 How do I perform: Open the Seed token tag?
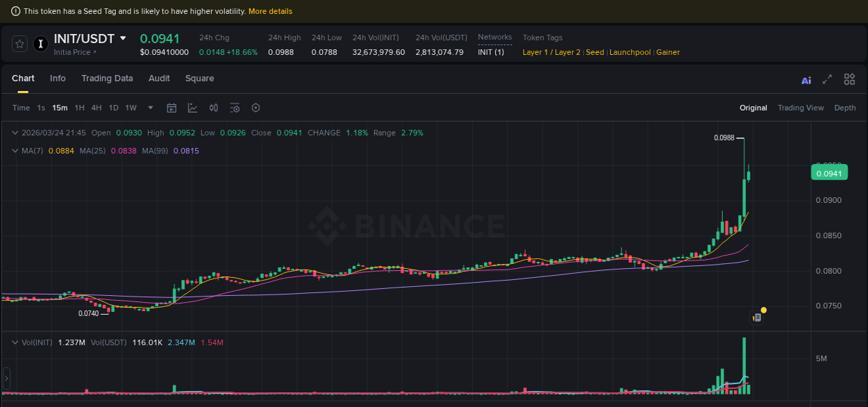595,52
